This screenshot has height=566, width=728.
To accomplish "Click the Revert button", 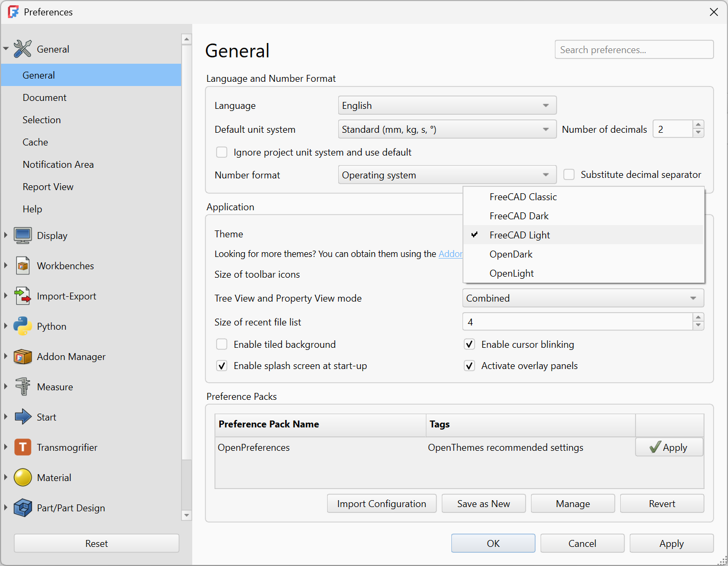I will point(662,504).
